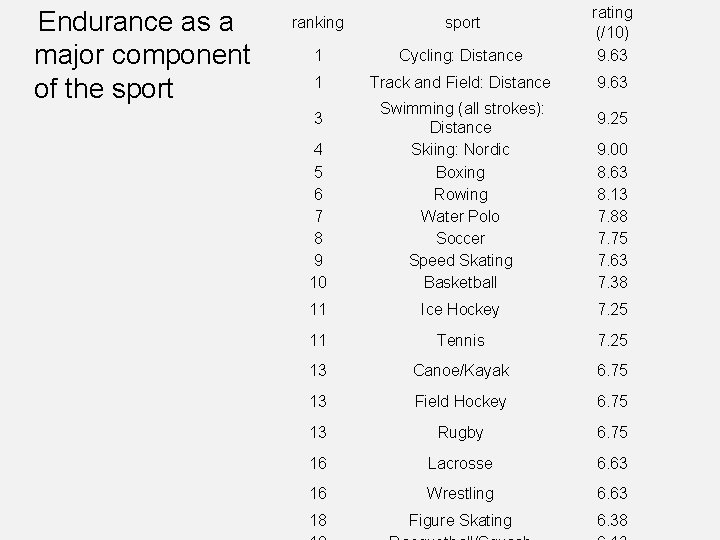
Task: Select the 'Water Polo' cell
Action: coord(460,216)
